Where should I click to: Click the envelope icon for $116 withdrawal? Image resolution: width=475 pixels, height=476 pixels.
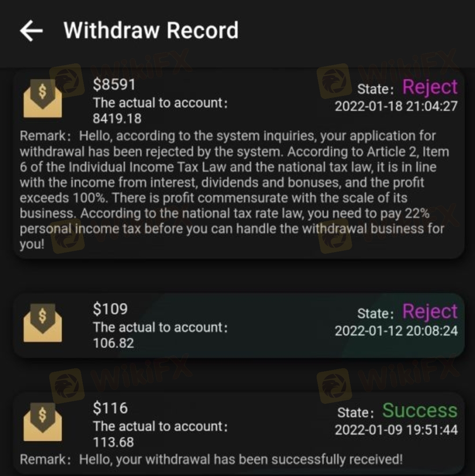click(x=43, y=421)
